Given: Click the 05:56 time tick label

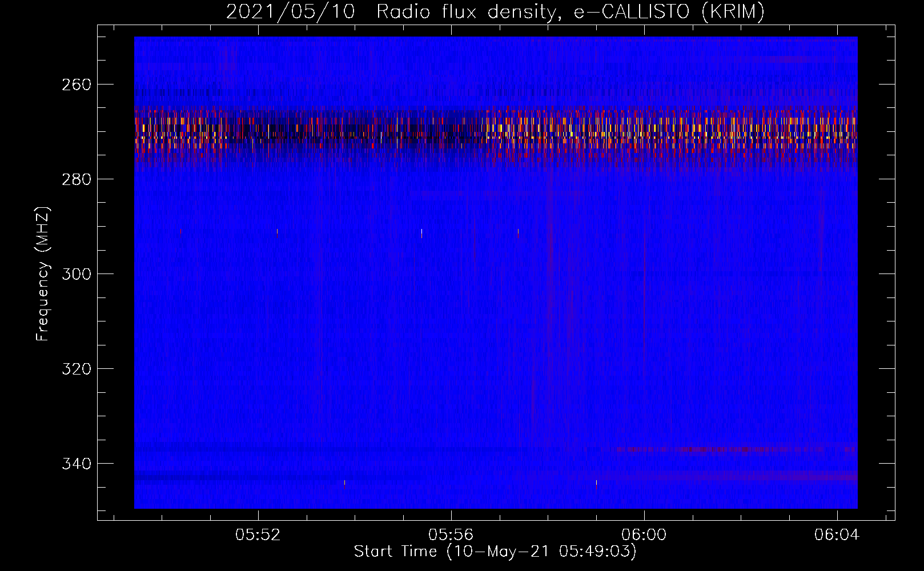Looking at the screenshot, I should click(x=451, y=535).
